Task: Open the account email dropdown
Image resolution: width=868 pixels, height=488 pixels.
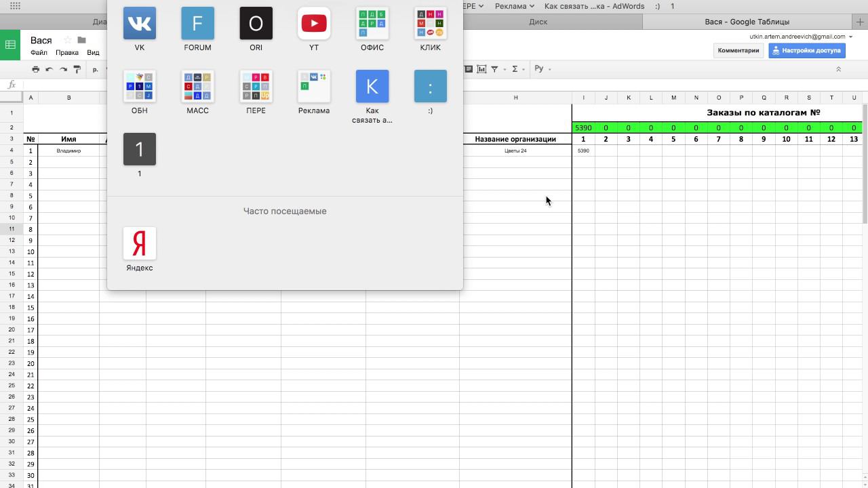Action: pyautogui.click(x=802, y=37)
